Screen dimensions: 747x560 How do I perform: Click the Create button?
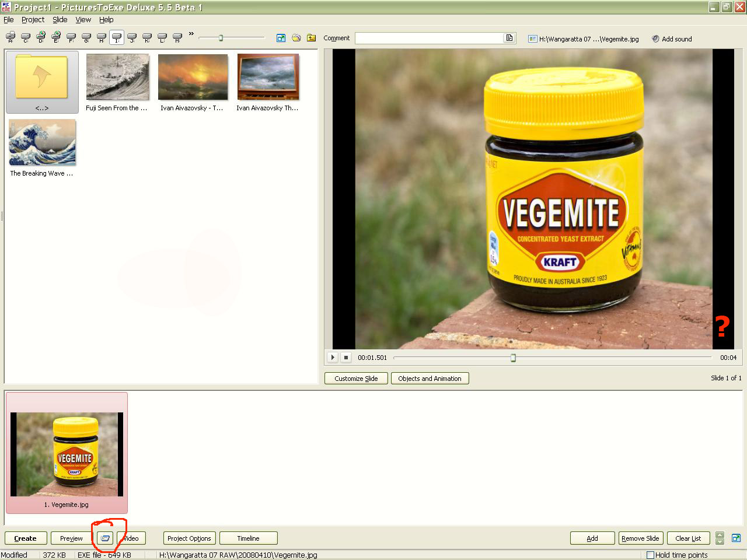[25, 538]
